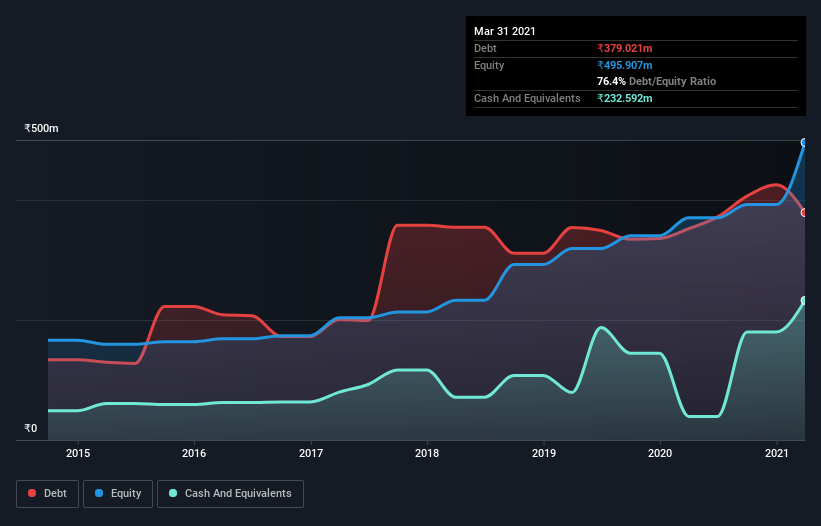This screenshot has height=526, width=821.
Task: Click the 2015 x-axis label
Action: [78, 453]
